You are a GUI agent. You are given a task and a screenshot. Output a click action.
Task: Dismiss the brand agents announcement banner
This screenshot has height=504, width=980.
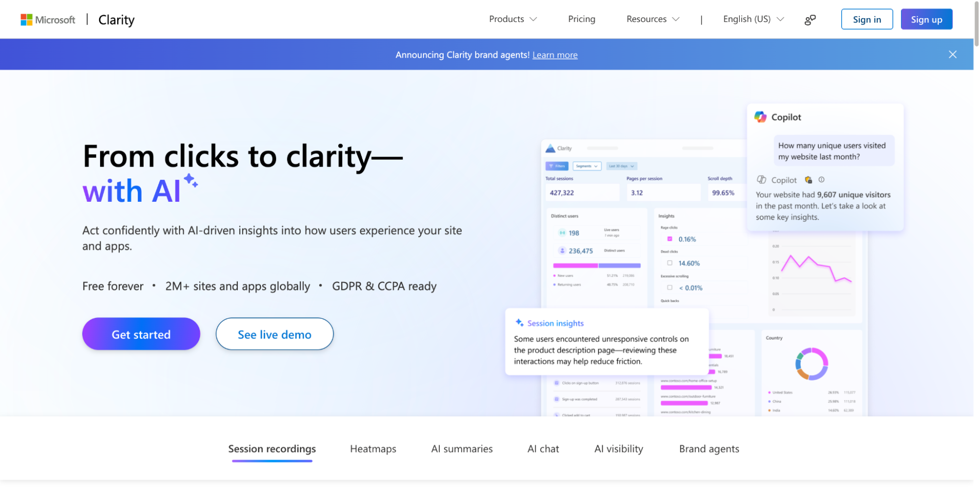pyautogui.click(x=953, y=54)
